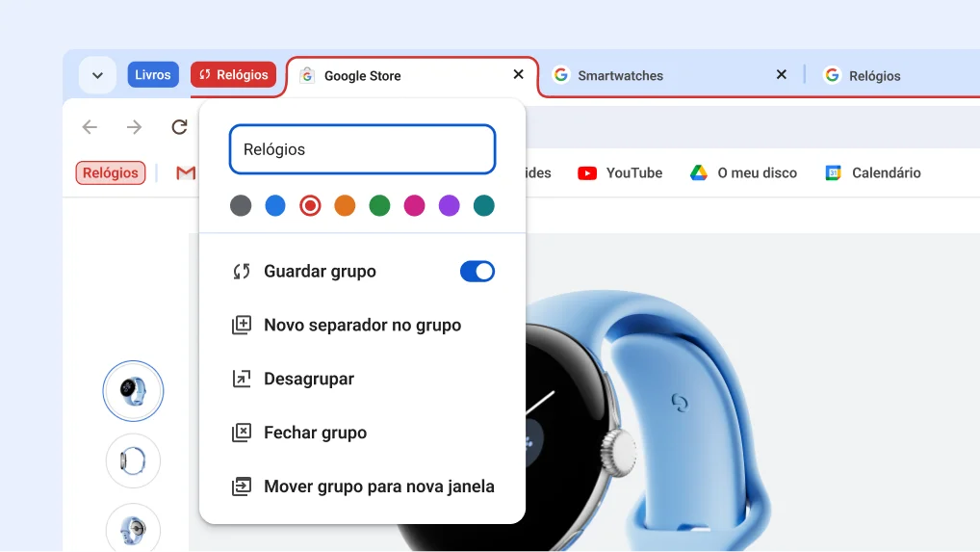Select Novo separador no grupo
This screenshot has height=552, width=980.
(x=363, y=325)
